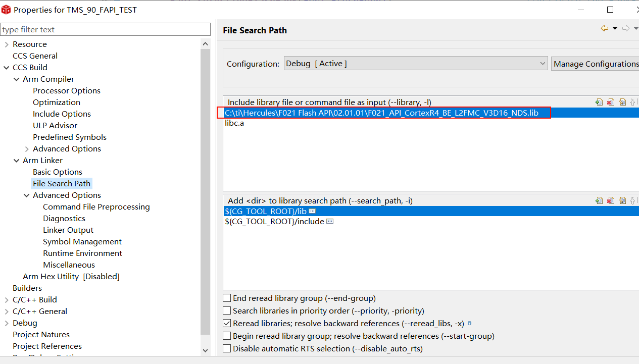Open Include Options under Arm Compiler

[62, 114]
